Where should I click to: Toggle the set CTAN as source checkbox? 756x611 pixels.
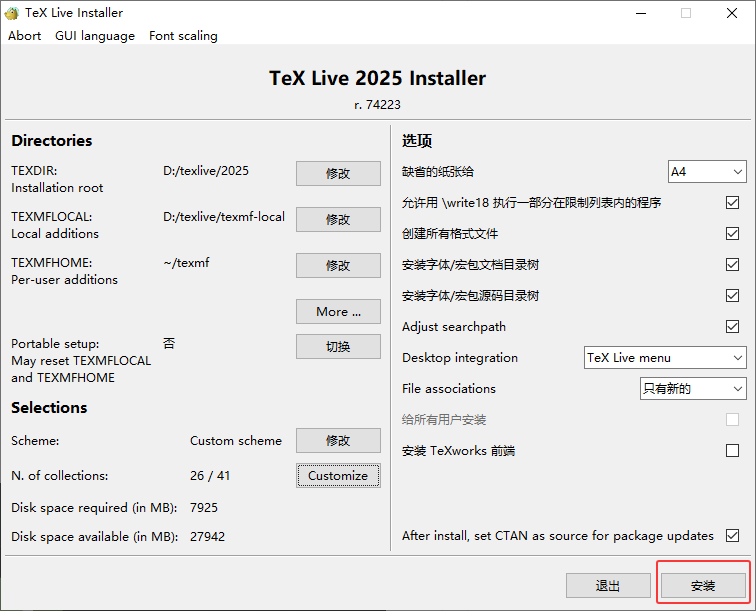[x=732, y=535]
